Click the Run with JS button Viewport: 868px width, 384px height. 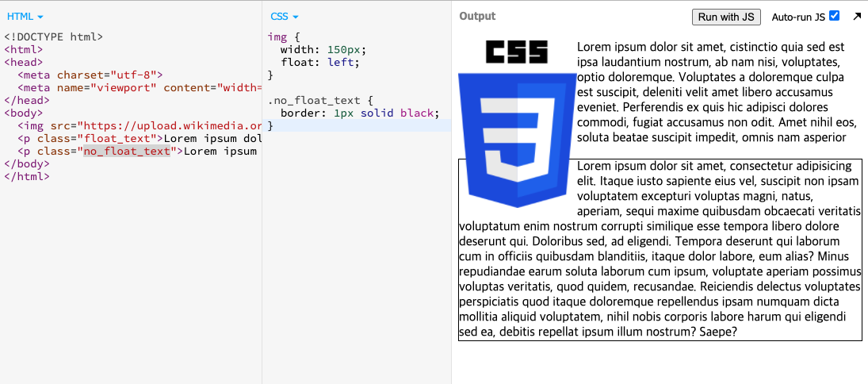tap(726, 17)
